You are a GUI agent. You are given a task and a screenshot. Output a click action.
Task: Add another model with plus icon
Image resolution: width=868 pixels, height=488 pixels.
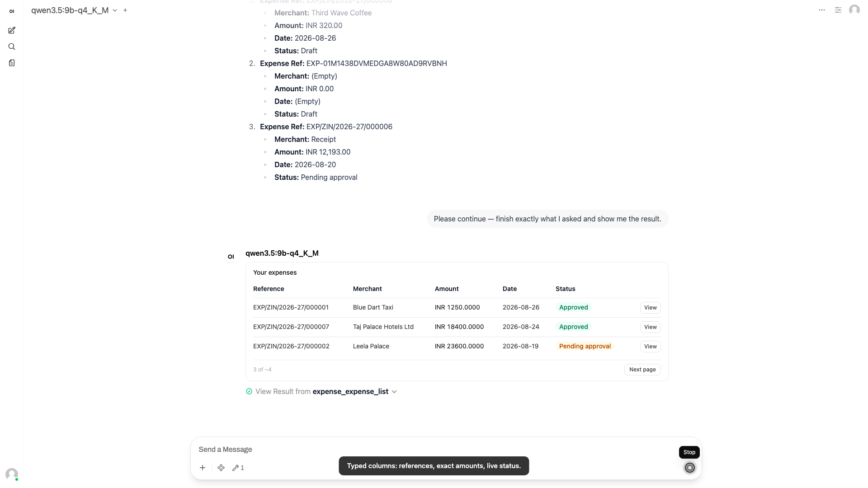pyautogui.click(x=125, y=10)
